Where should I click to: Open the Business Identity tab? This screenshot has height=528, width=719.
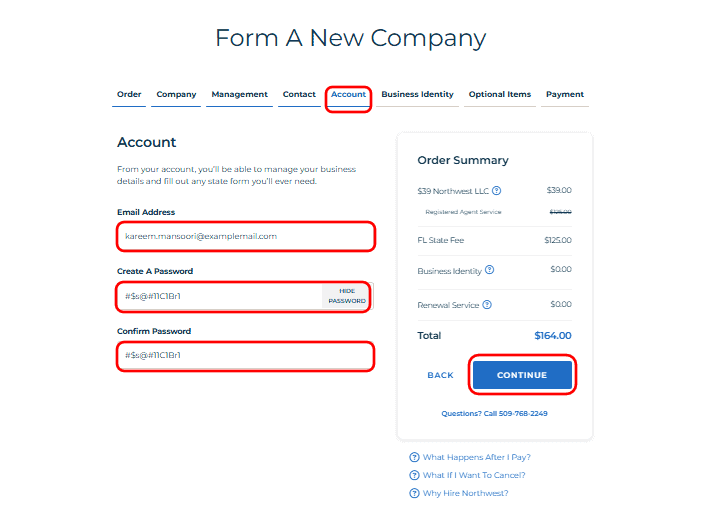pos(417,95)
